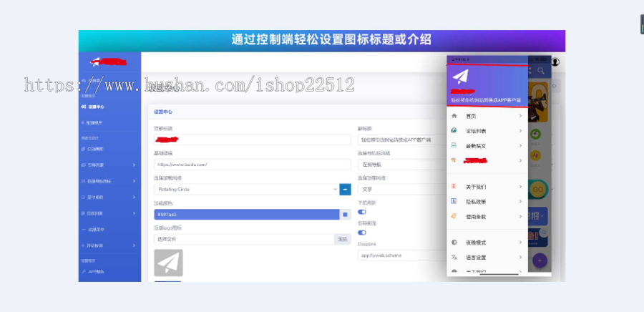Click the 浏览 browse button
Screen dimensions: 644x312
click(343, 239)
